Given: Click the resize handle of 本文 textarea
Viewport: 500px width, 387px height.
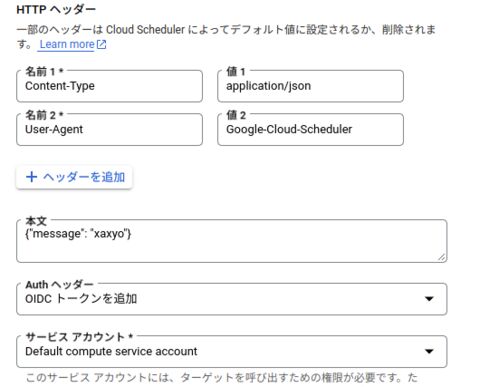Looking at the screenshot, I should 442,257.
